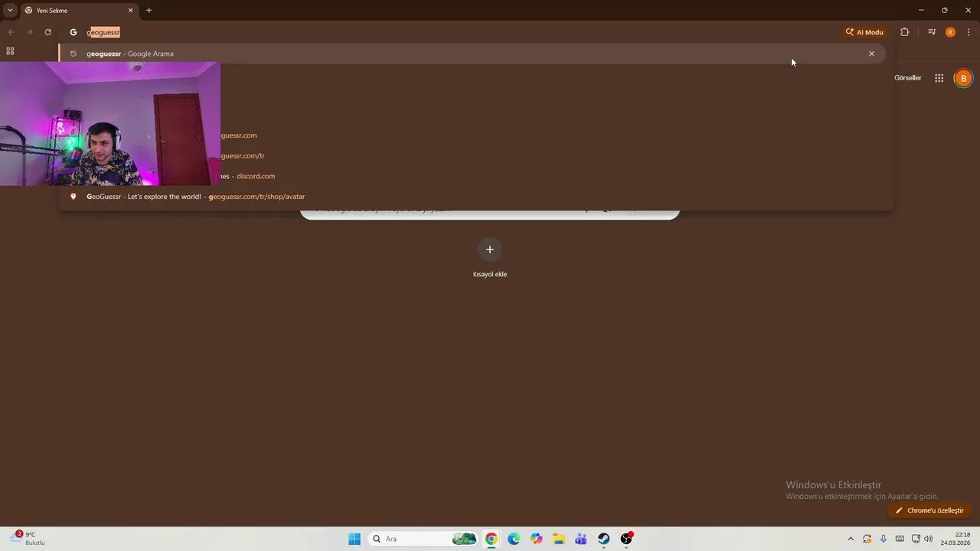Screen dimensions: 980x551
Task: Open the Google account B avatar on page
Action: pyautogui.click(x=963, y=78)
